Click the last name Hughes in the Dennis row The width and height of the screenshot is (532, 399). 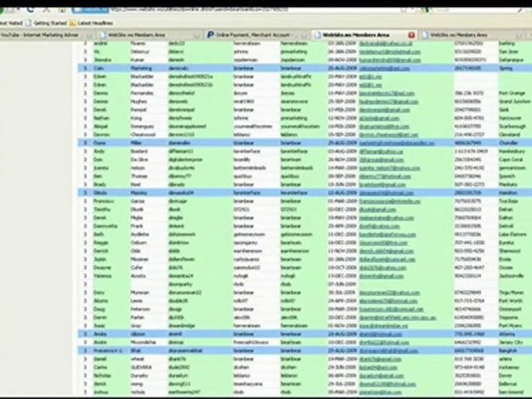(x=139, y=101)
